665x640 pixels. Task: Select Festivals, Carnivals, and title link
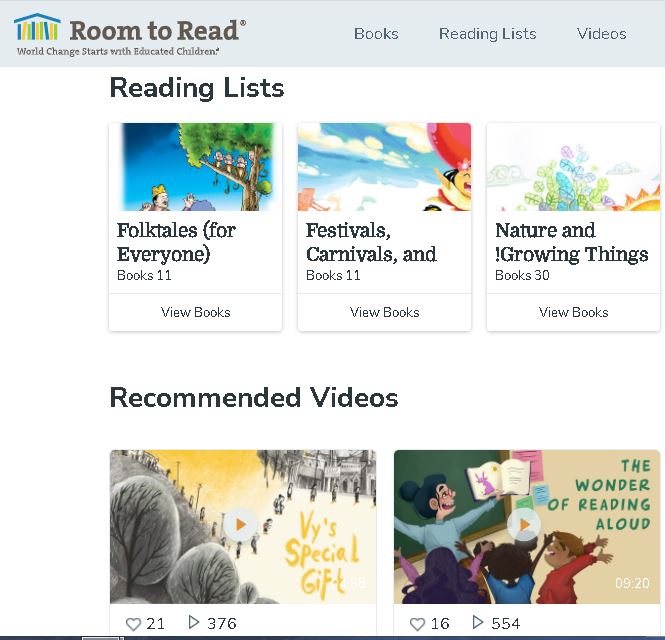click(371, 242)
